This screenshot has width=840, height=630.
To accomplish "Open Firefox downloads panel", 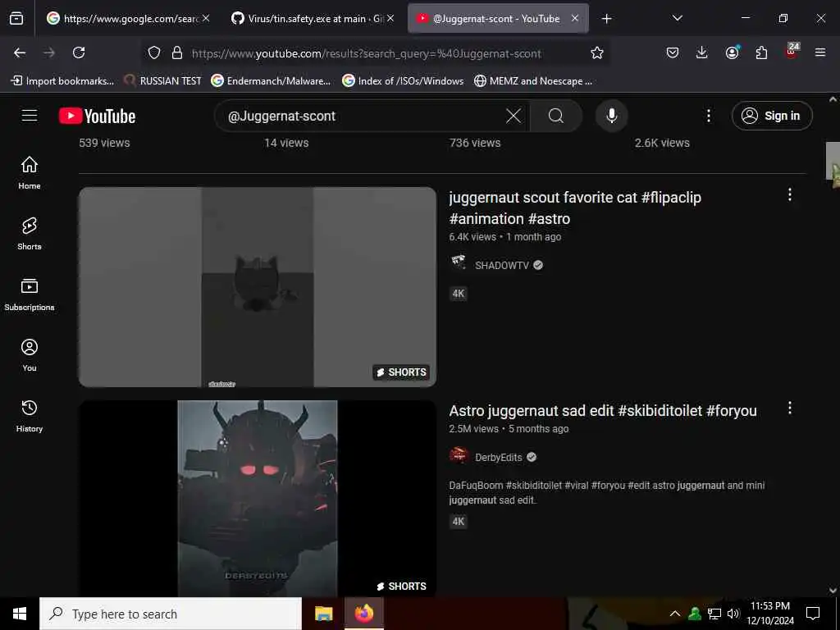I will coord(702,52).
